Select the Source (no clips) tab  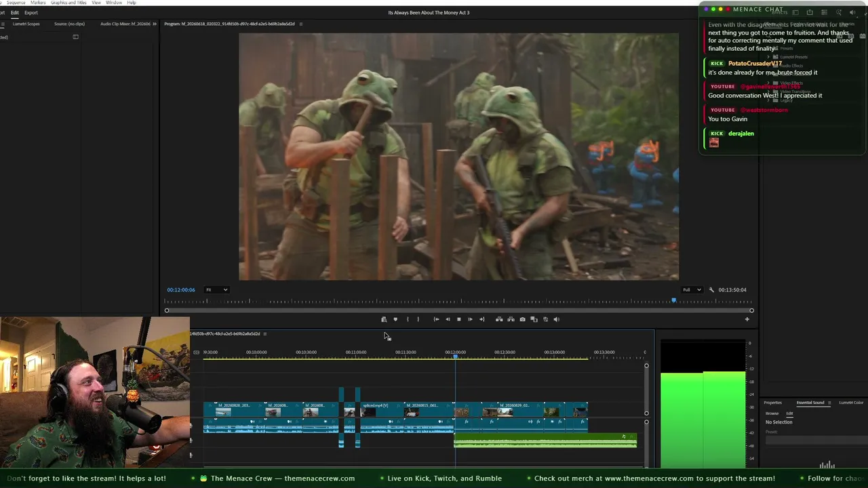[x=69, y=24]
